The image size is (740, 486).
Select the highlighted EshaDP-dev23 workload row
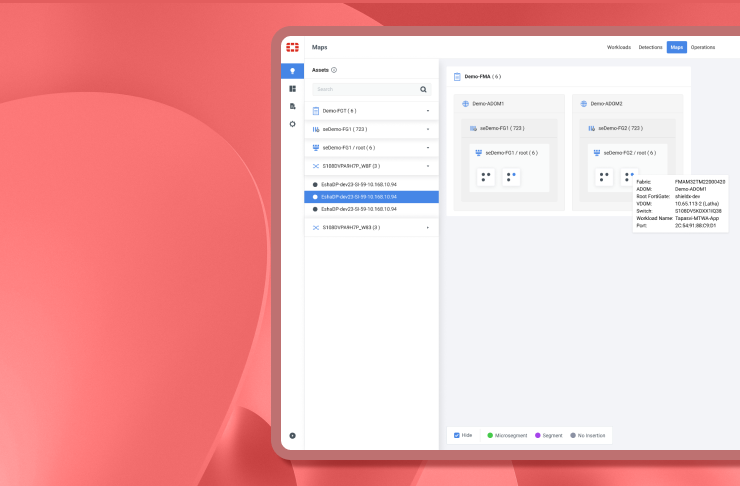(371, 197)
